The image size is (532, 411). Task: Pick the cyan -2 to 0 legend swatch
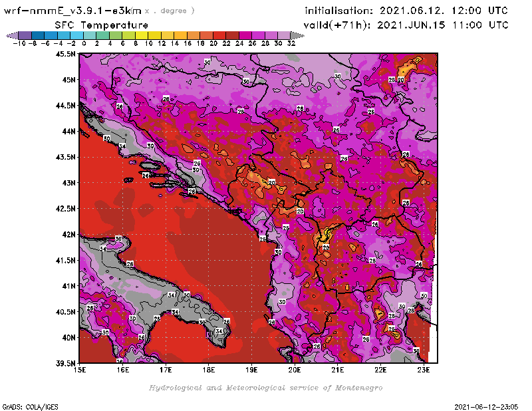76,35
